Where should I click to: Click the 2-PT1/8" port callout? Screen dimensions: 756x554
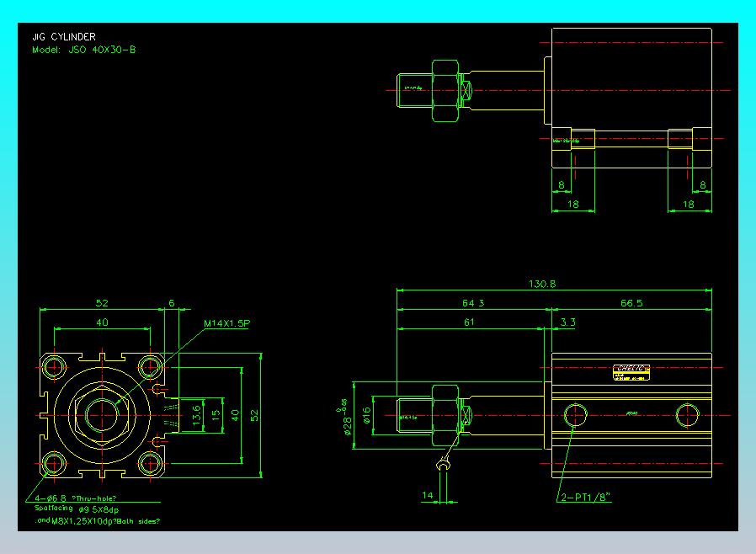click(586, 497)
